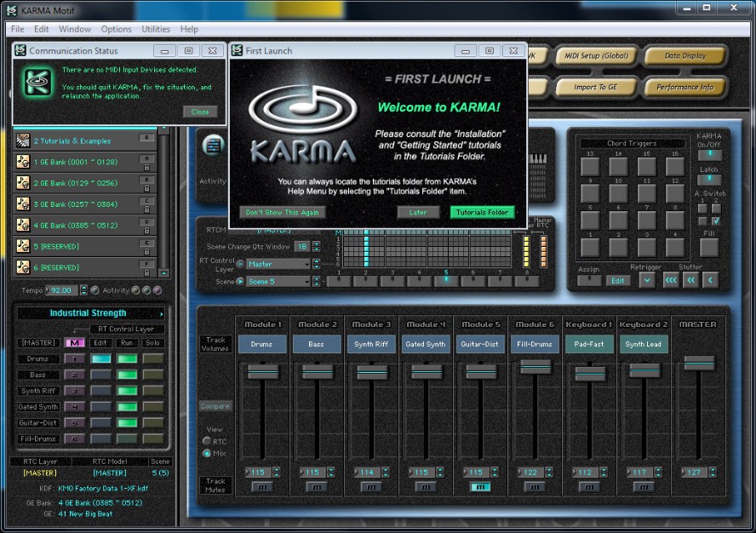Click the Tutorials Folder button
This screenshot has height=533, width=756.
pos(482,212)
